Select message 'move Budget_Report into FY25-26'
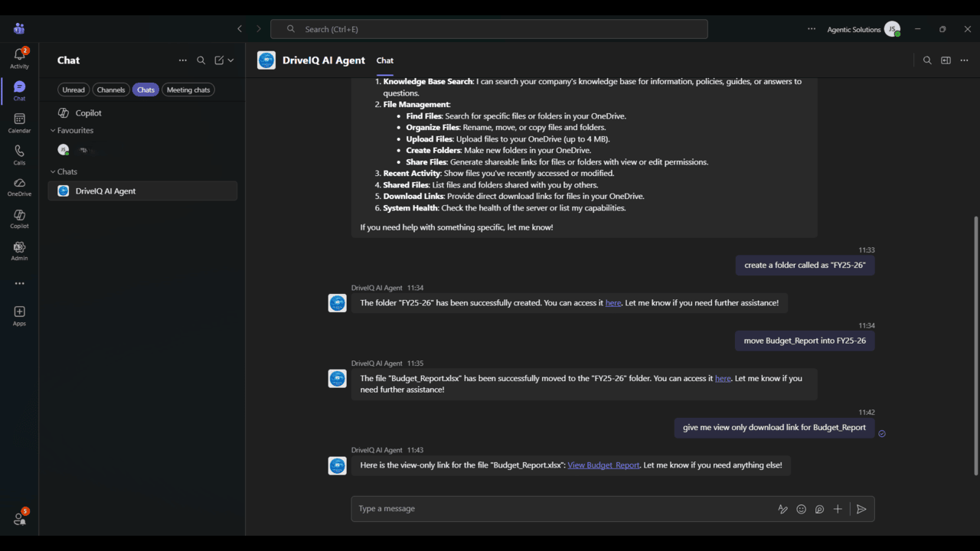980x551 pixels. (x=805, y=341)
